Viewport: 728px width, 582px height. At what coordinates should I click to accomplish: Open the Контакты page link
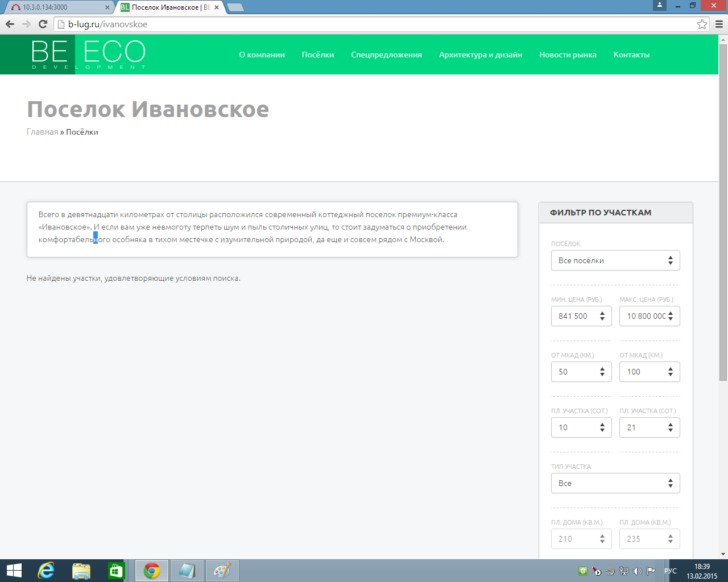click(631, 55)
